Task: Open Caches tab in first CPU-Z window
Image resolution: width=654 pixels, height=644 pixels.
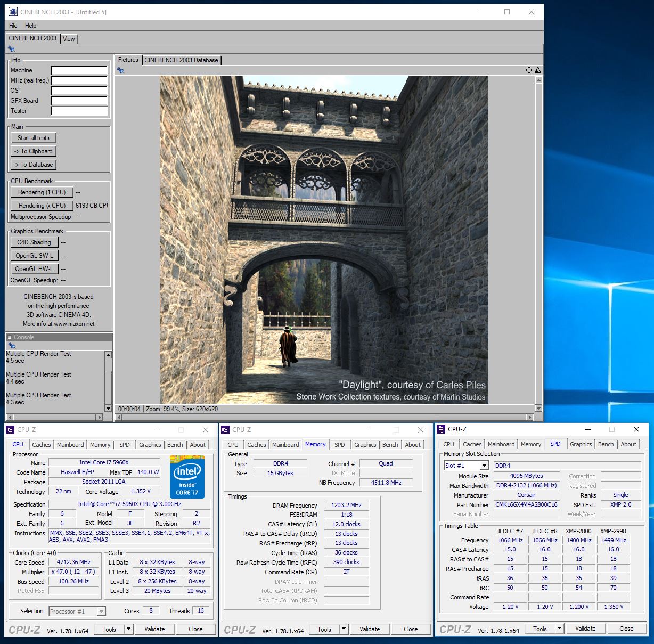Action: (42, 445)
